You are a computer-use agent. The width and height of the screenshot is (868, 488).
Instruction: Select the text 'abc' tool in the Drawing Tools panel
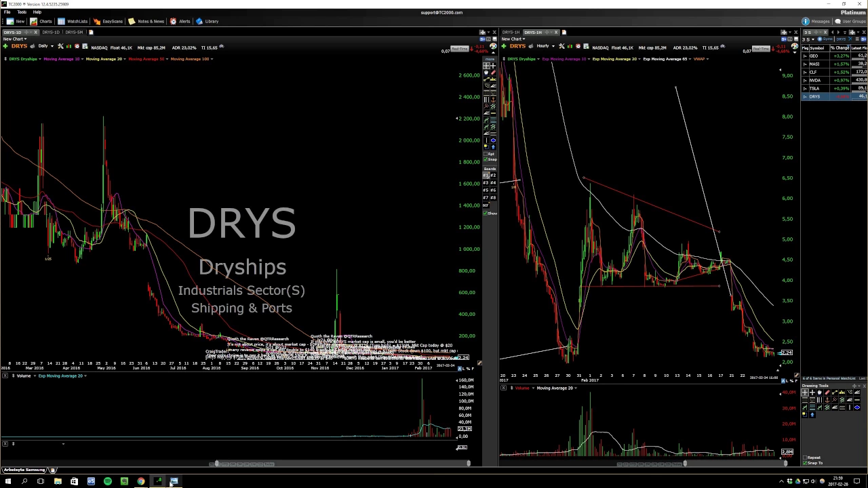click(842, 392)
